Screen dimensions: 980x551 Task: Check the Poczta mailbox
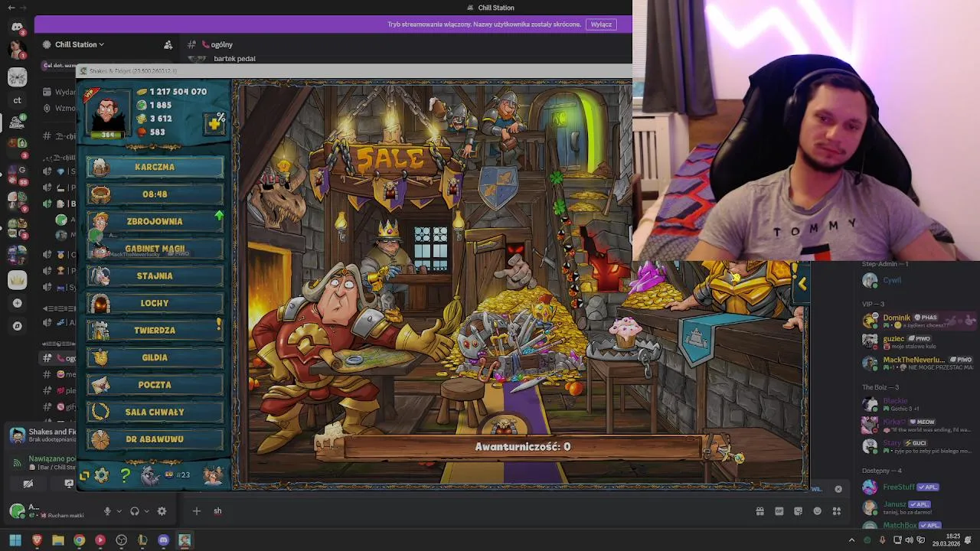point(155,385)
